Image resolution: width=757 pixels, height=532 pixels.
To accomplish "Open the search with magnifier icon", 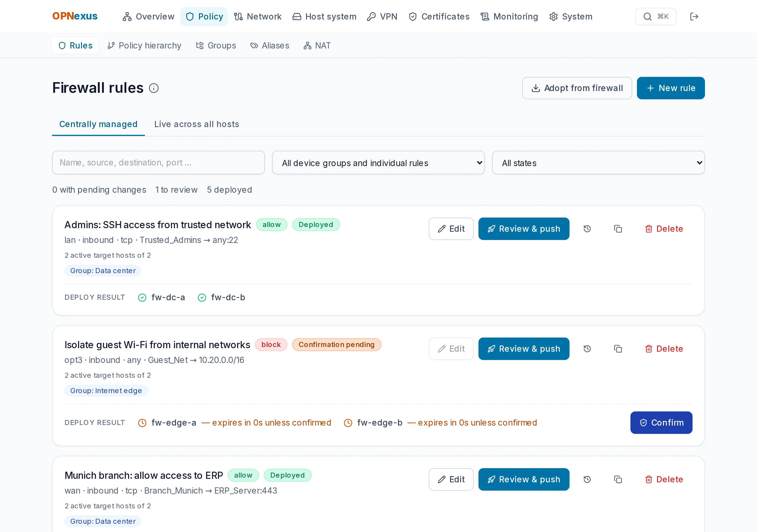I will point(656,17).
